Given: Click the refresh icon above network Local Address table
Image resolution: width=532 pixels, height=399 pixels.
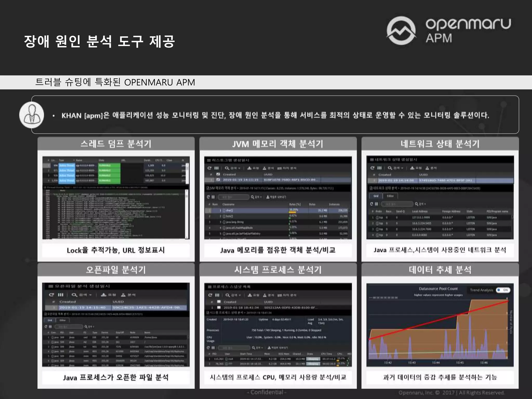Looking at the screenshot, I should tap(371, 204).
